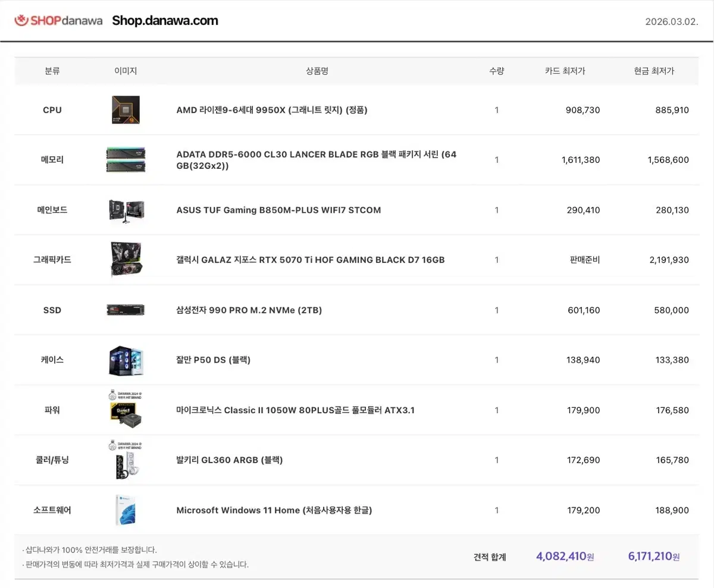The height and width of the screenshot is (588, 714).
Task: Select the 소프트웨어 category label
Action: [52, 510]
